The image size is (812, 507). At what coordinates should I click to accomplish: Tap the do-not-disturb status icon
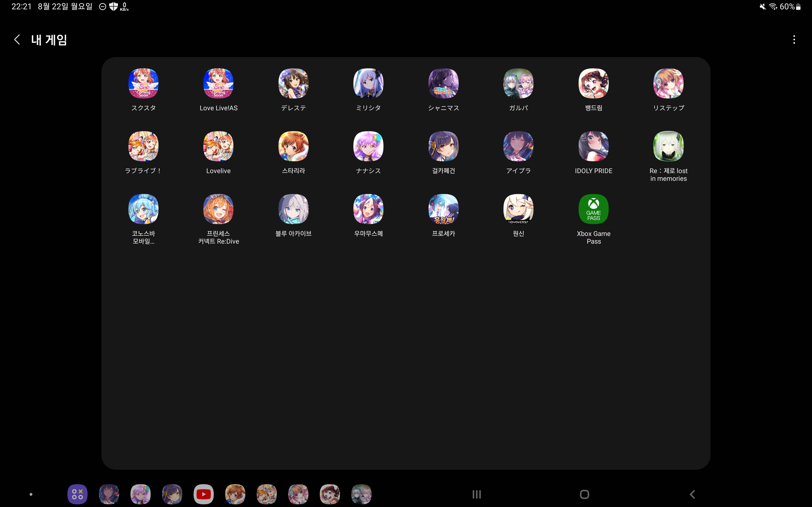click(x=103, y=7)
